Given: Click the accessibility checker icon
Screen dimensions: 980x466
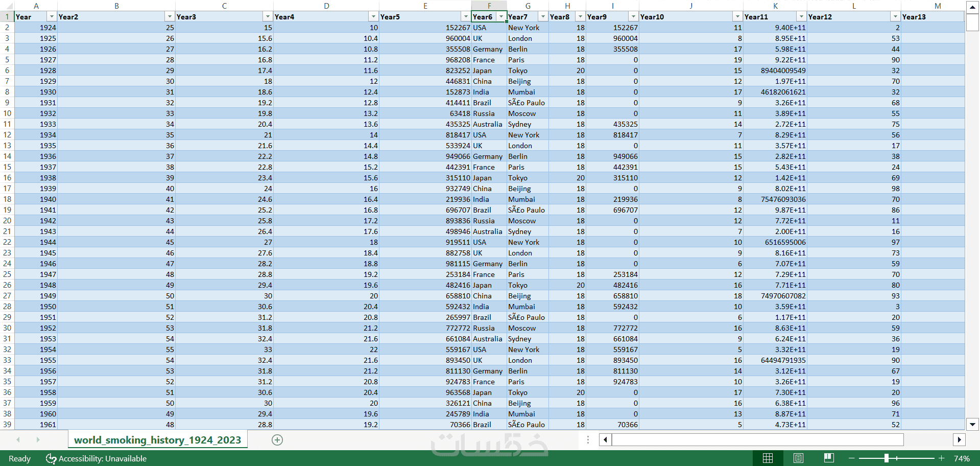Looking at the screenshot, I should tap(51, 458).
